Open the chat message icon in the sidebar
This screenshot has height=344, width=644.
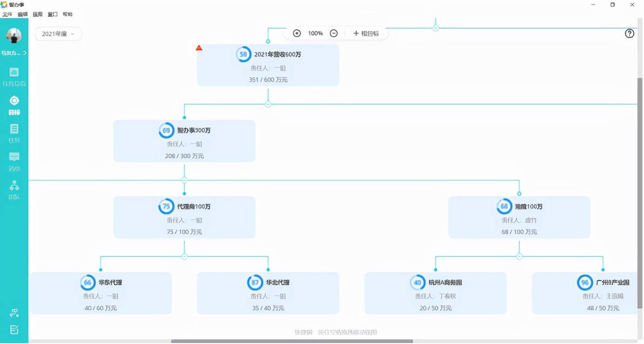tap(14, 157)
